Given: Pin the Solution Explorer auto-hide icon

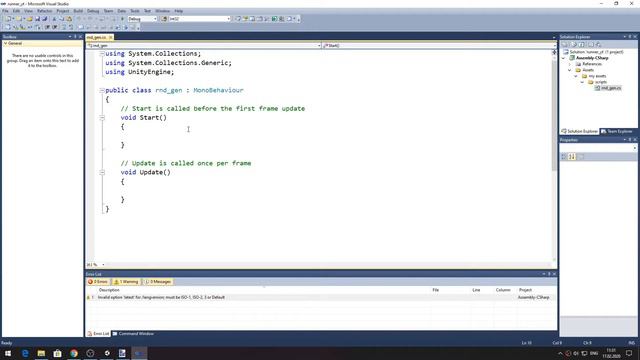Looking at the screenshot, I should pyautogui.click(x=630, y=37).
